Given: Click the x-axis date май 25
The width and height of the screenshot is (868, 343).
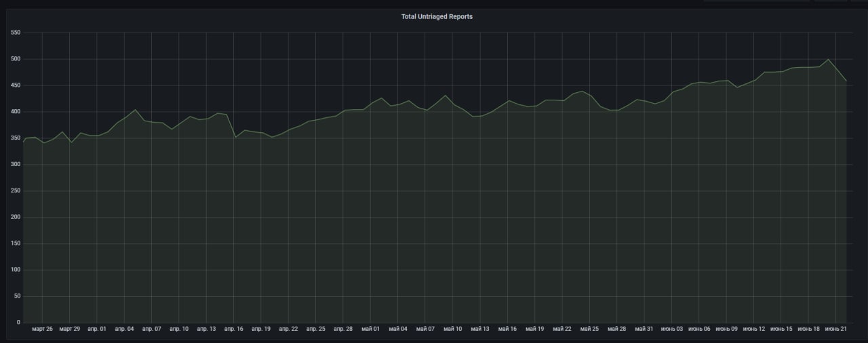Looking at the screenshot, I should [x=589, y=329].
